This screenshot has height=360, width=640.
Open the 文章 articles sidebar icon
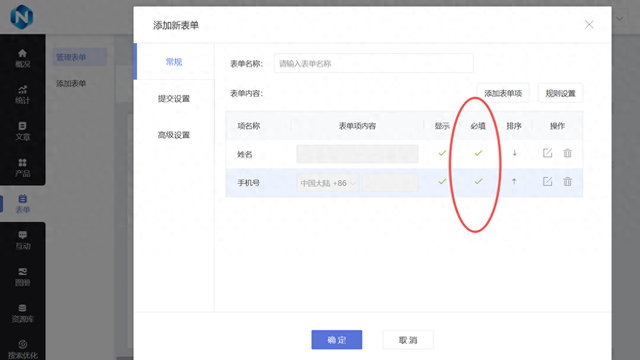22,131
